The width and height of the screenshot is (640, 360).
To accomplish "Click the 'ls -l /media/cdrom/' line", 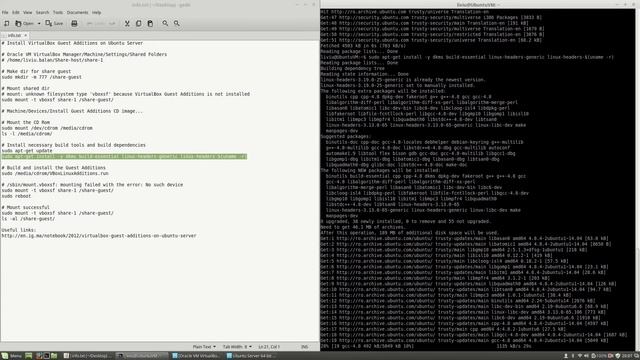I will pyautogui.click(x=27, y=133).
